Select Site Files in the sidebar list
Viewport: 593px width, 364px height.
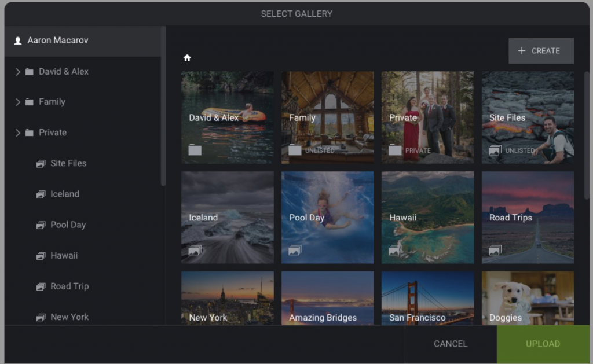click(x=68, y=163)
